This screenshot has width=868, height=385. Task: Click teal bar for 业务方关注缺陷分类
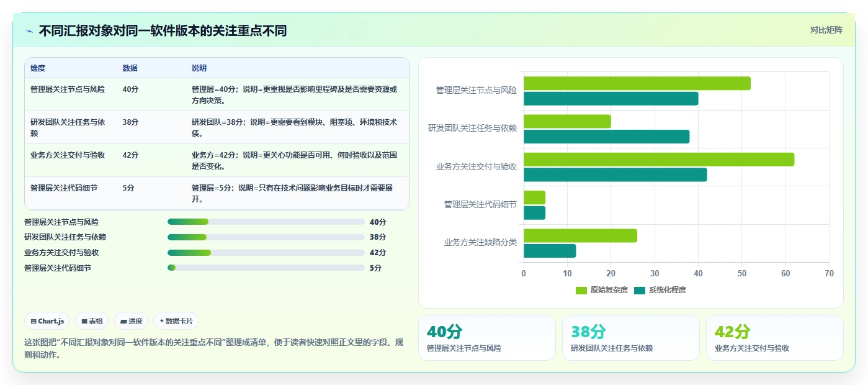(550, 251)
